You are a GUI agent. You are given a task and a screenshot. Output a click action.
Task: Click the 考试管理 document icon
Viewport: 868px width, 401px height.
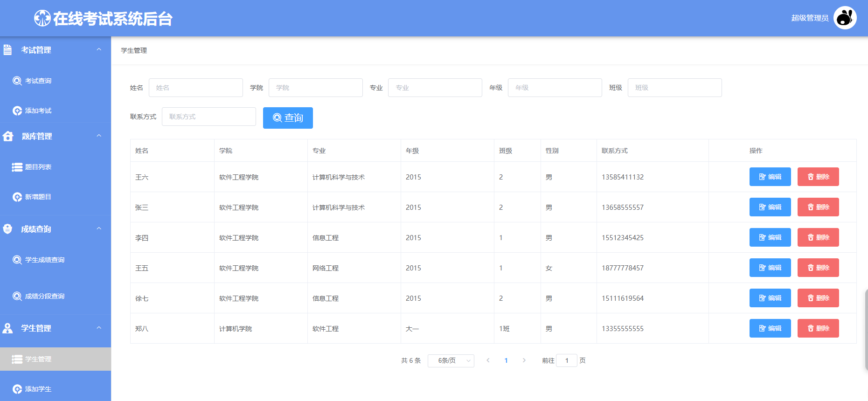coord(7,50)
